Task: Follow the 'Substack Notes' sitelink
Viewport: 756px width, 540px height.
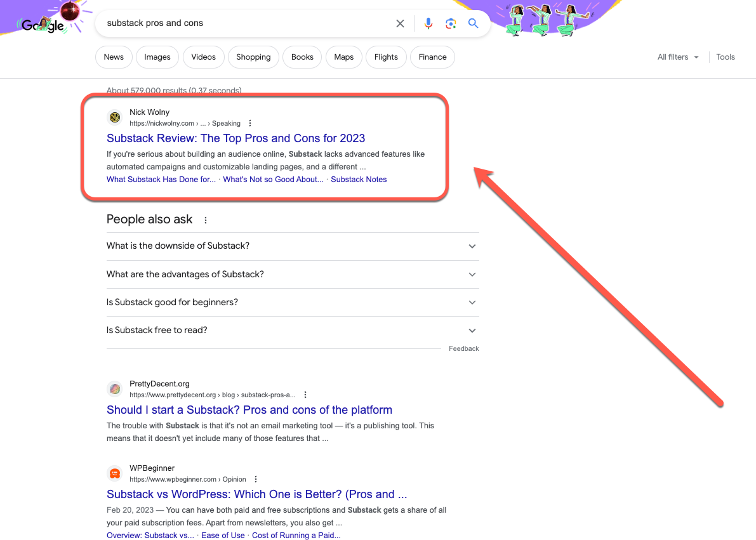Action: pyautogui.click(x=359, y=180)
